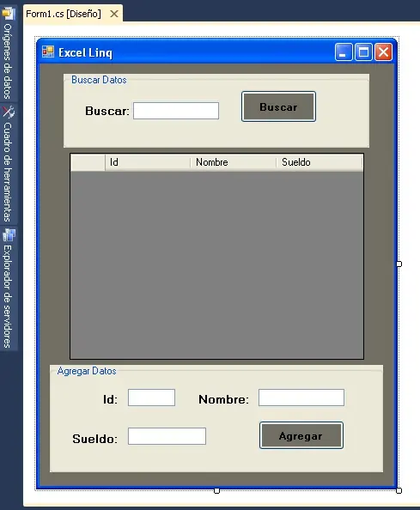Click the Orígenes de datos icon
420x510 pixels.
pos(9,13)
